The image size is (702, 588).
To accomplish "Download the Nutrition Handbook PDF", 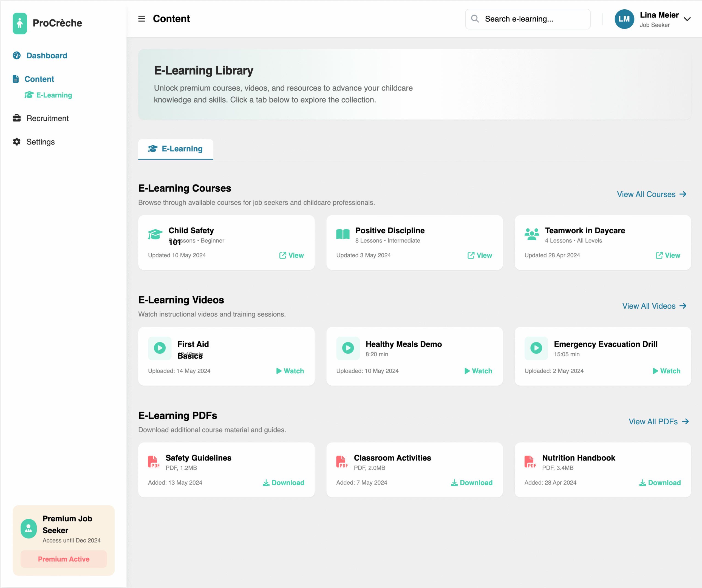I will [x=659, y=482].
